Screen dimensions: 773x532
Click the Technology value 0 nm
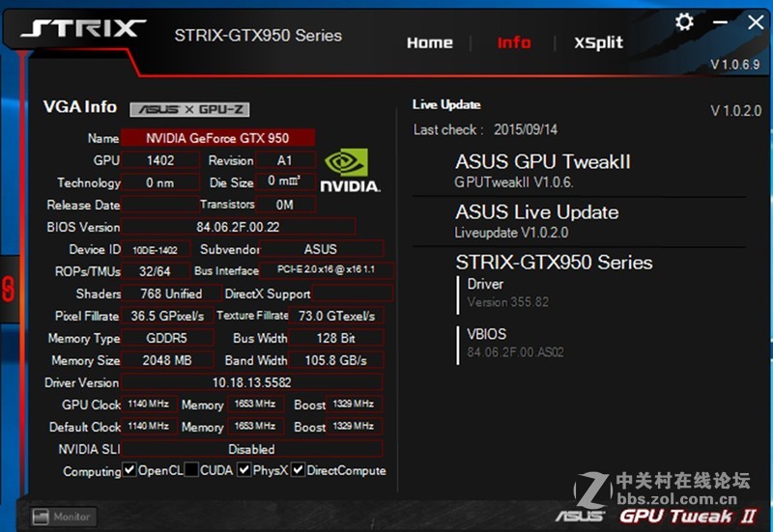[160, 182]
